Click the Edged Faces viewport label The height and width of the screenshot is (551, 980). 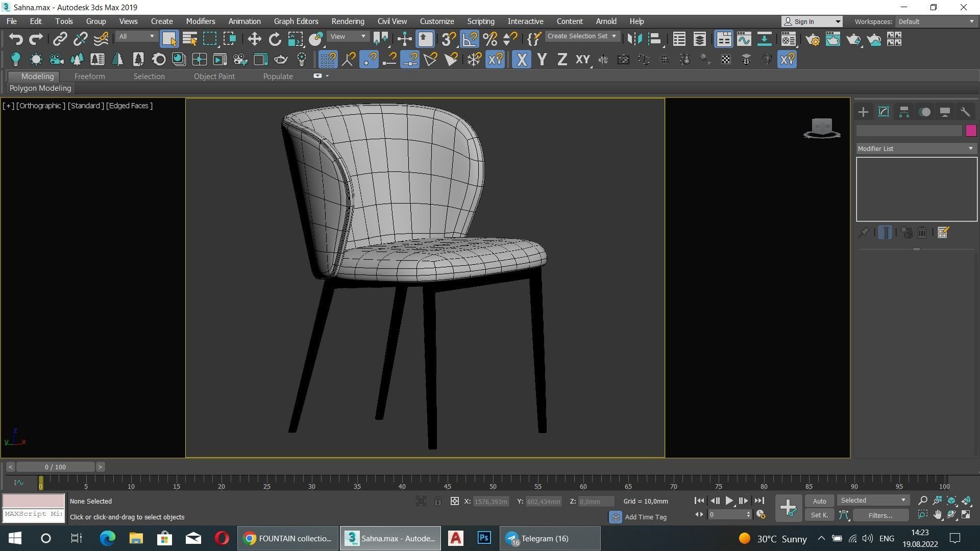pos(129,106)
